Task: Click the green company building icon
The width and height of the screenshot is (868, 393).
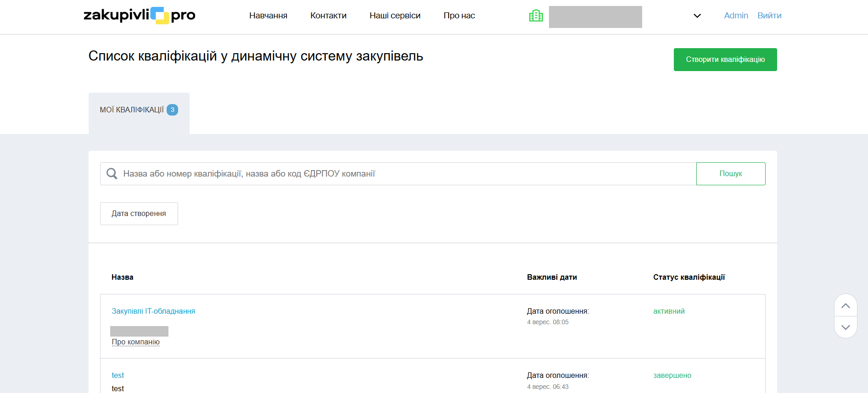Action: (536, 16)
